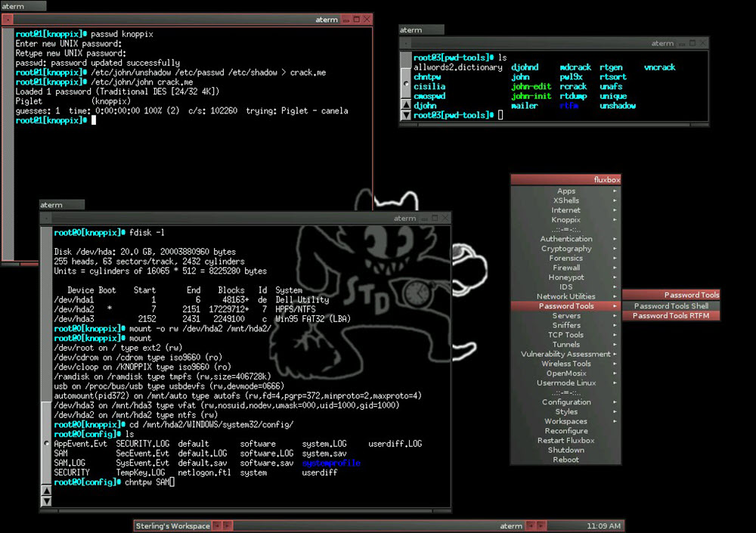Viewport: 756px width, 533px height.
Task: Choose Shutdown from fluxbox menu
Action: [566, 450]
